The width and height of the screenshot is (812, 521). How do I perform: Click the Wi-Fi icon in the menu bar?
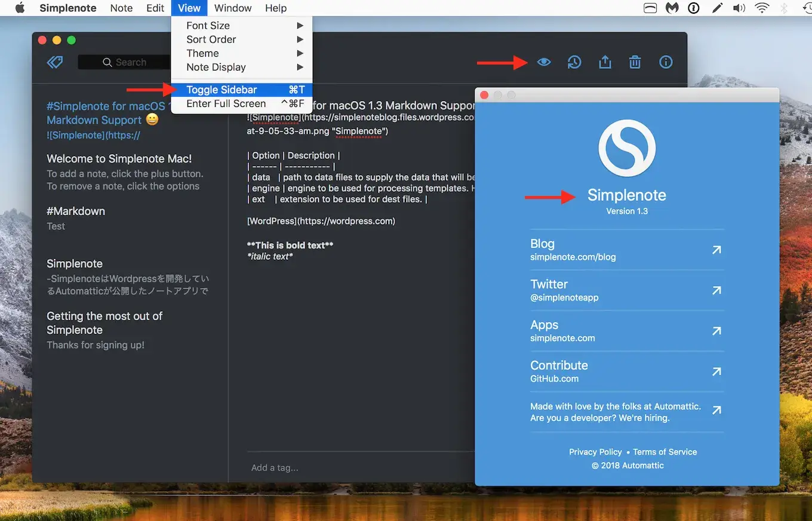click(762, 8)
